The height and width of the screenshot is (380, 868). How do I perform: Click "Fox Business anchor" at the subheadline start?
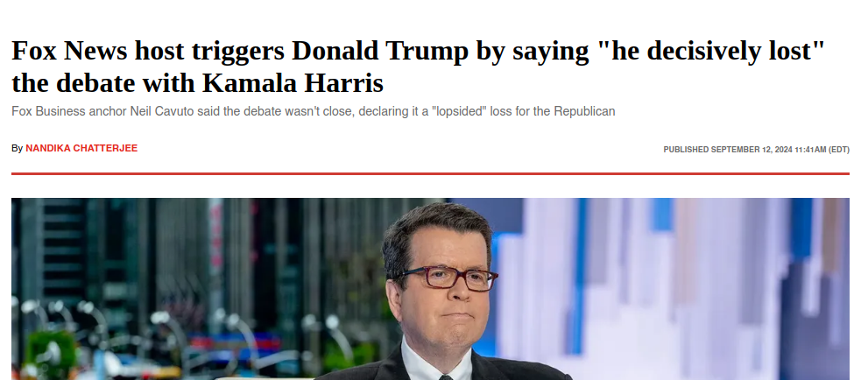click(x=69, y=111)
